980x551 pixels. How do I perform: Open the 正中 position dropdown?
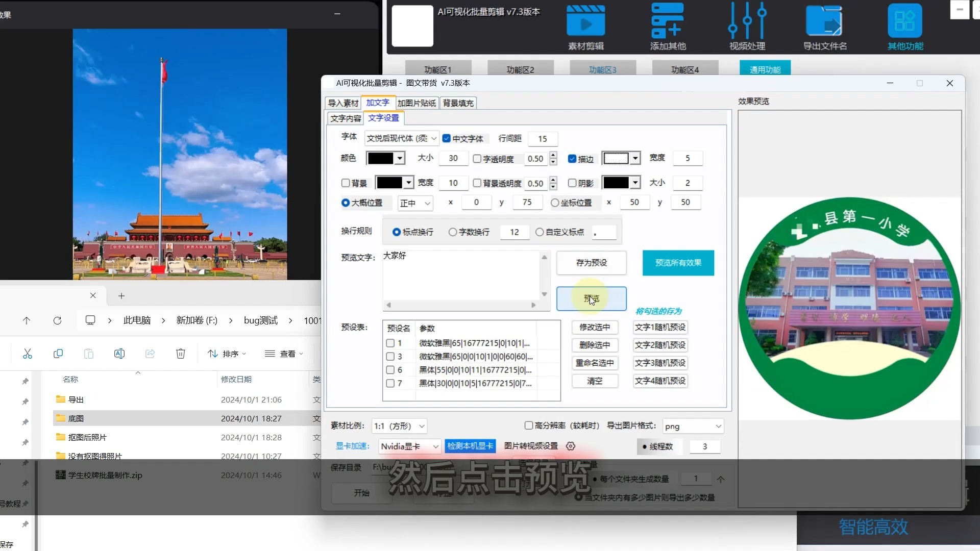pyautogui.click(x=415, y=203)
